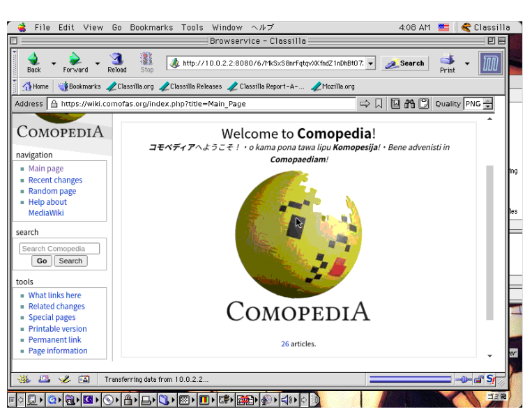Image resolution: width=532 pixels, height=416 pixels.
Task: Click the scroll down arrow of the page
Action: click(489, 356)
